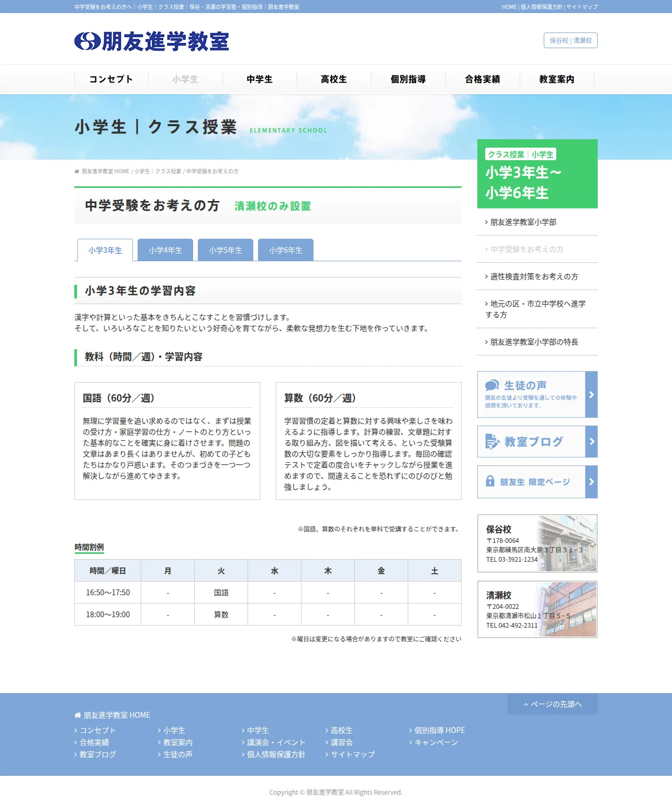Click the footer home icon beside 朋友進学教室 HOME
Screen dimensions: 672x802
pyautogui.click(x=77, y=715)
